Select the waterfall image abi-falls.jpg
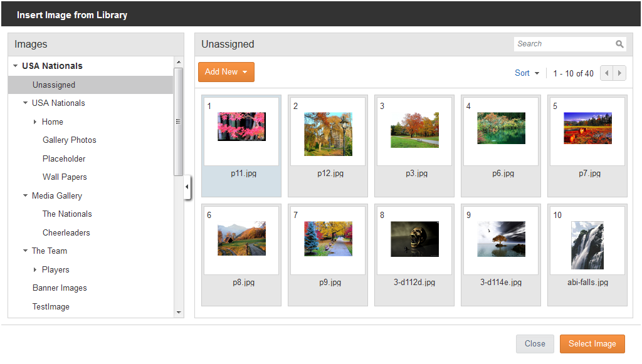The width and height of the screenshot is (642, 364). [587, 255]
